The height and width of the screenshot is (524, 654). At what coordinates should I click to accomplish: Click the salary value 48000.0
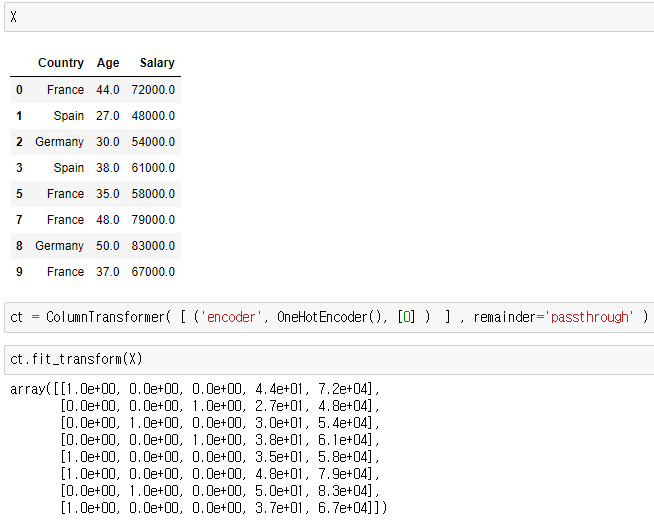pos(153,116)
